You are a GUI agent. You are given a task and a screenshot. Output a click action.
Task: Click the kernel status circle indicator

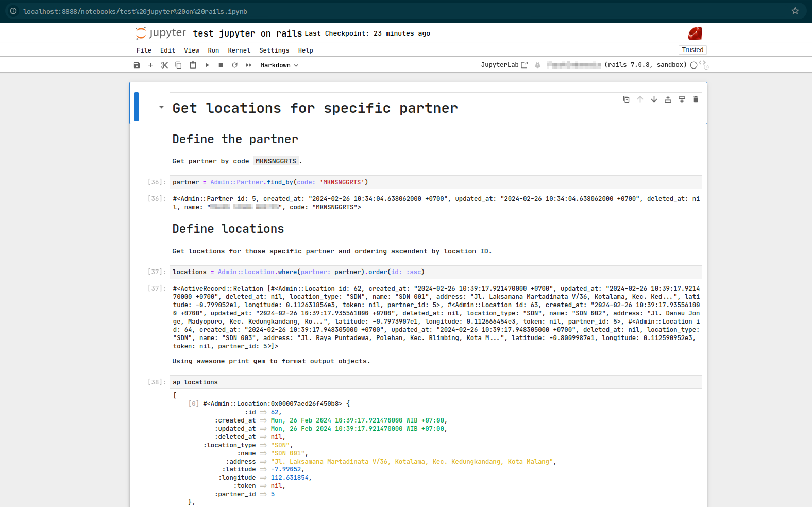(693, 65)
